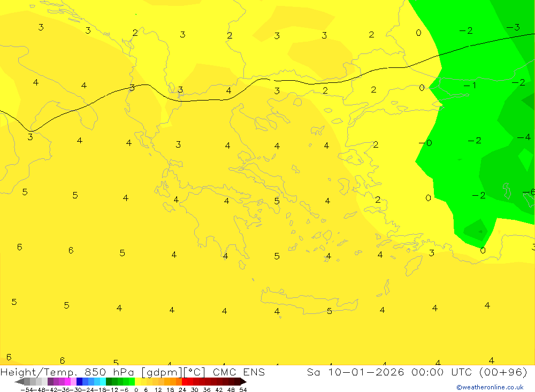Viewport: 535px width, 392px height.
Task: Click the '-1' temperature value on the map
Action: point(470,85)
